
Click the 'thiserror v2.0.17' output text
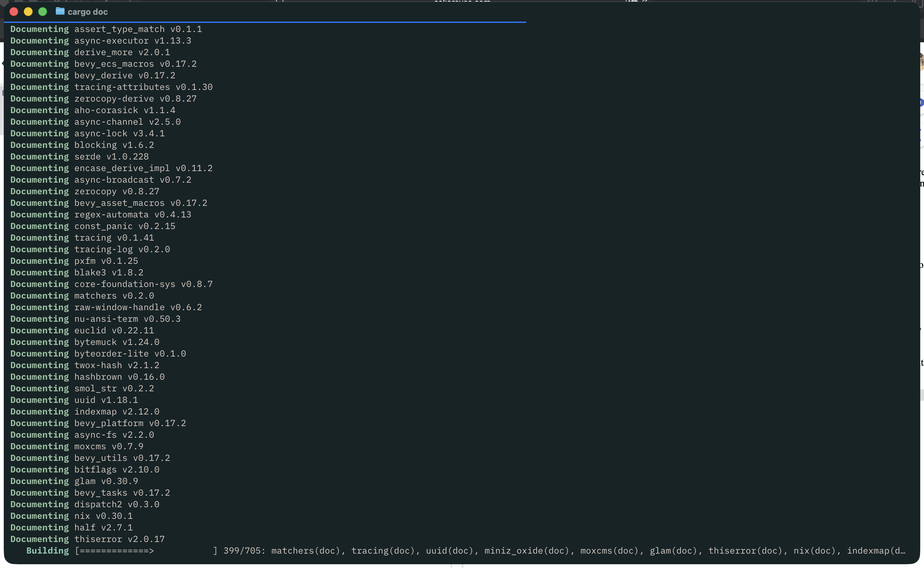(119, 539)
